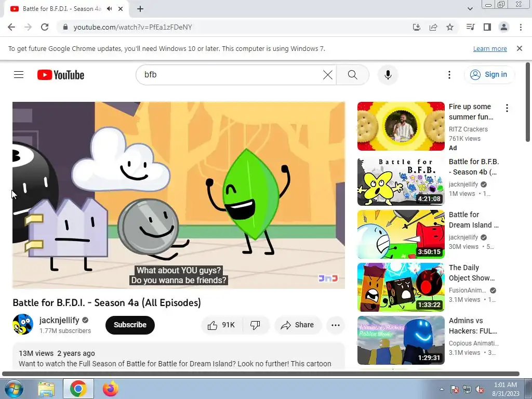Share this page icon in address bar

click(433, 27)
